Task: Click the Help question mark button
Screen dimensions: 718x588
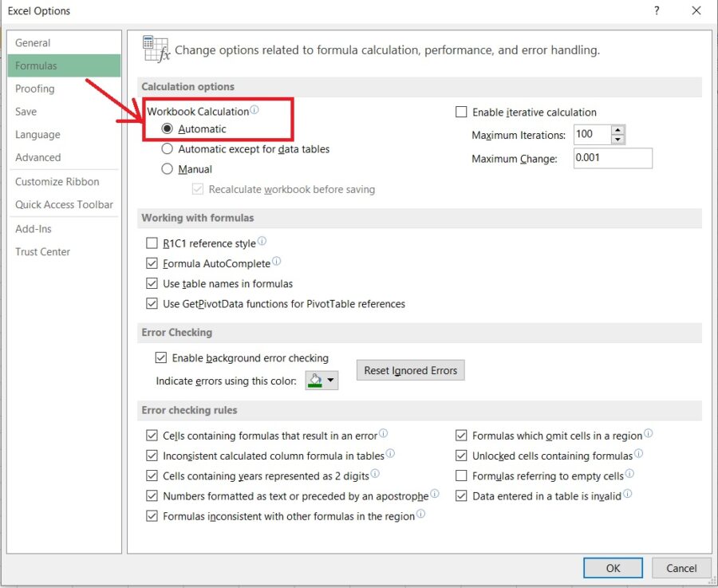Action: click(x=657, y=10)
